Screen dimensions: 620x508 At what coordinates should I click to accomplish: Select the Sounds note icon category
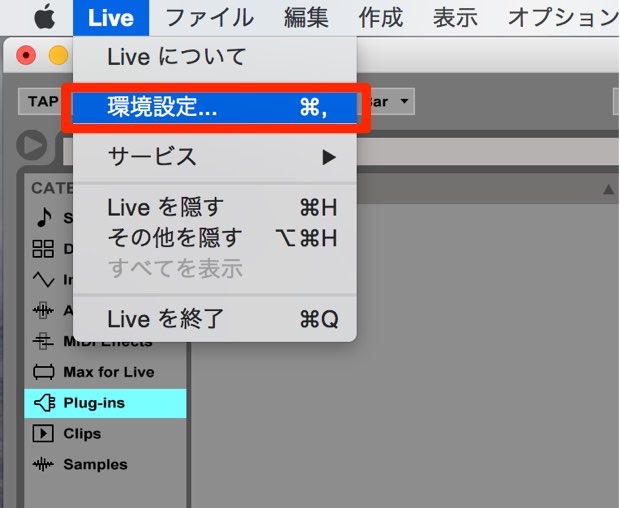[44, 217]
